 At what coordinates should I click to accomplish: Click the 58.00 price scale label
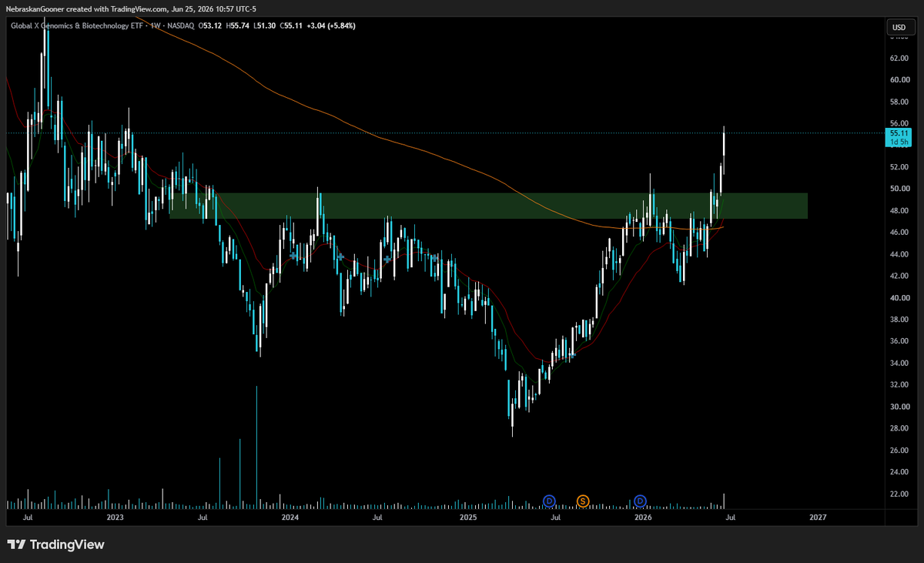[899, 102]
